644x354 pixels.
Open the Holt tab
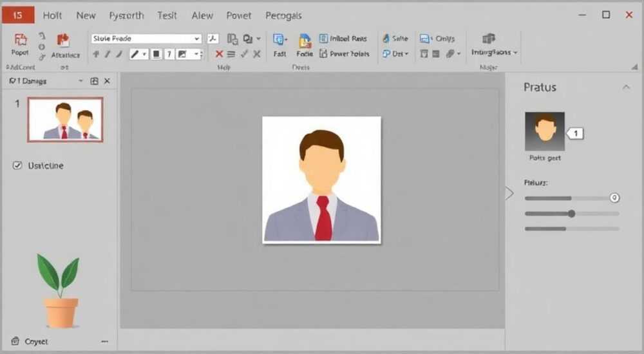(52, 15)
